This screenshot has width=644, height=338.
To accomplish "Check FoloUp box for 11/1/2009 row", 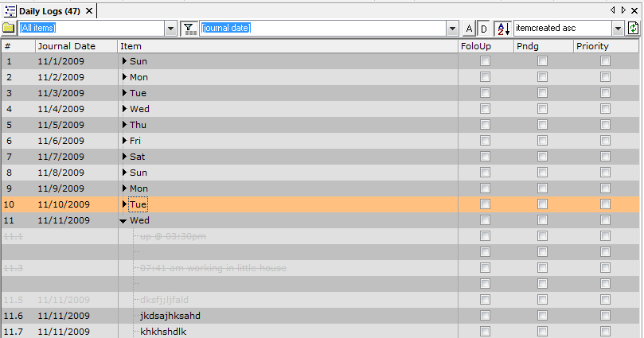I will [485, 61].
